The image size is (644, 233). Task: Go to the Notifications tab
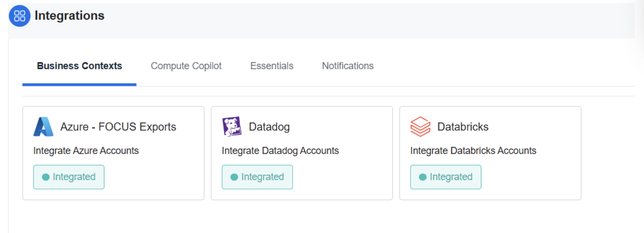(348, 66)
